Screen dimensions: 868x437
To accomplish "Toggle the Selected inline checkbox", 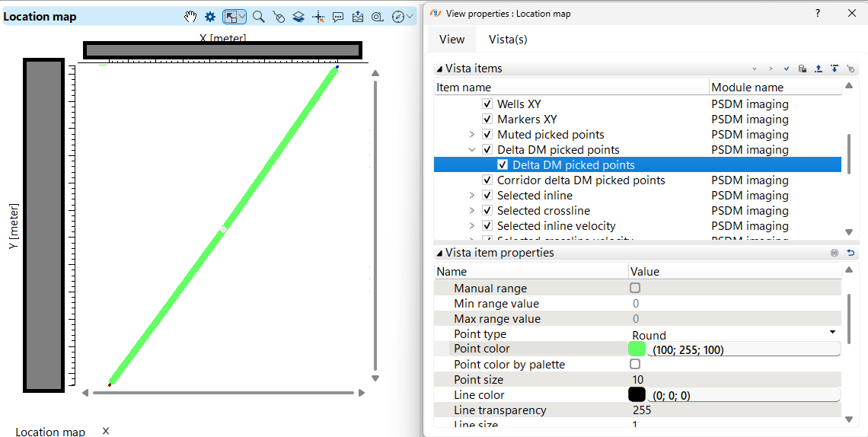I will [487, 195].
